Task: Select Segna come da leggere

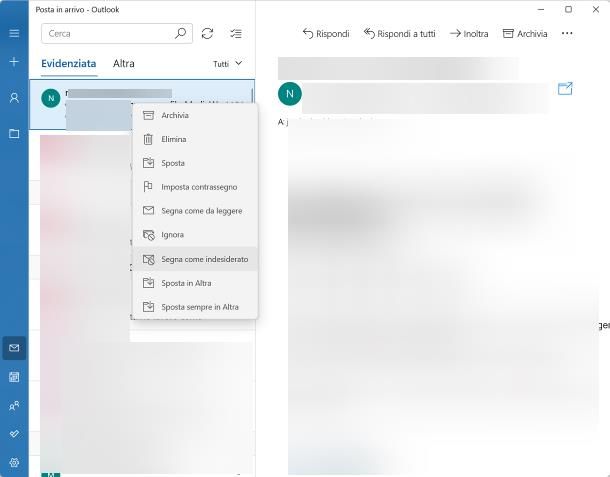Action: 195,211
